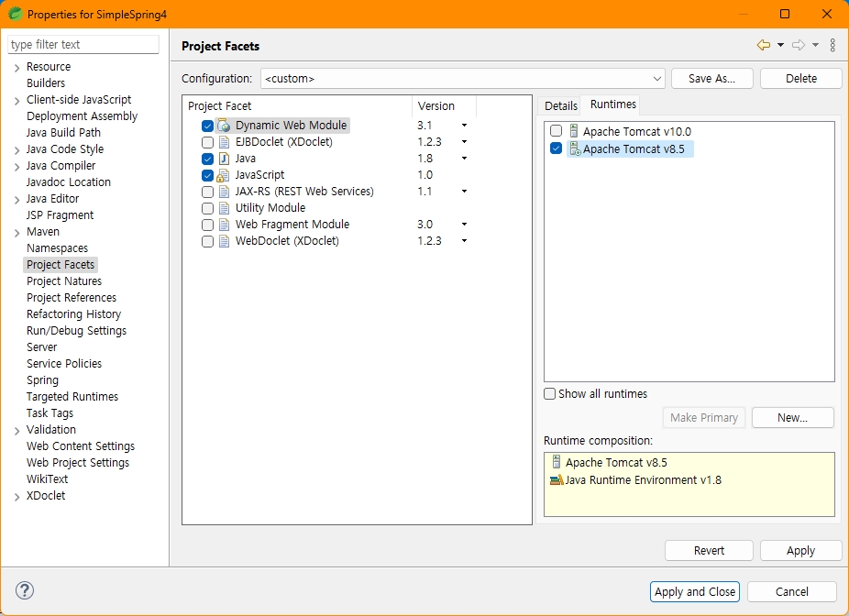Open WebDoclet version dropdown arrow
This screenshot has width=849, height=616.
pos(464,241)
